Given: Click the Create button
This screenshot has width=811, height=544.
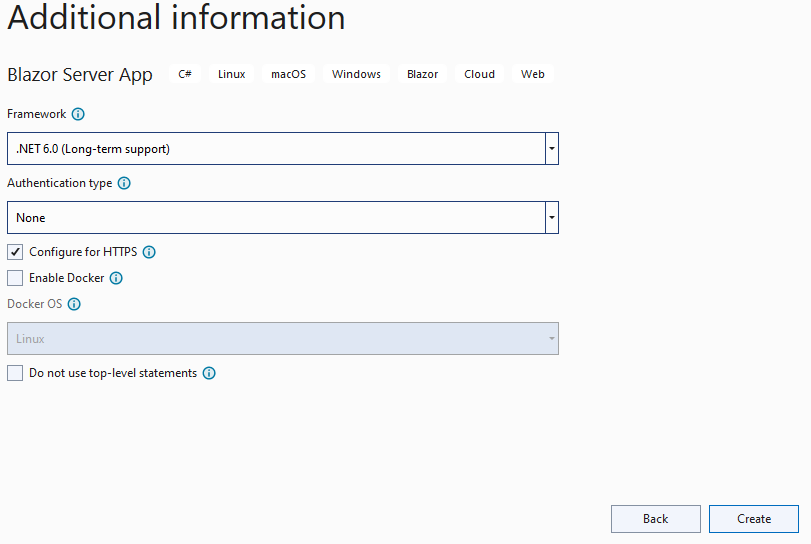Looking at the screenshot, I should point(754,519).
